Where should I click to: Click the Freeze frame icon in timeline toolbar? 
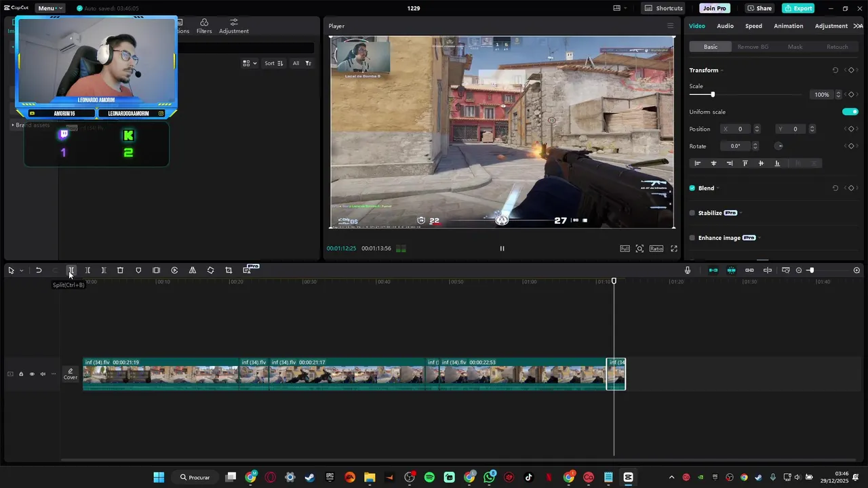[157, 270]
